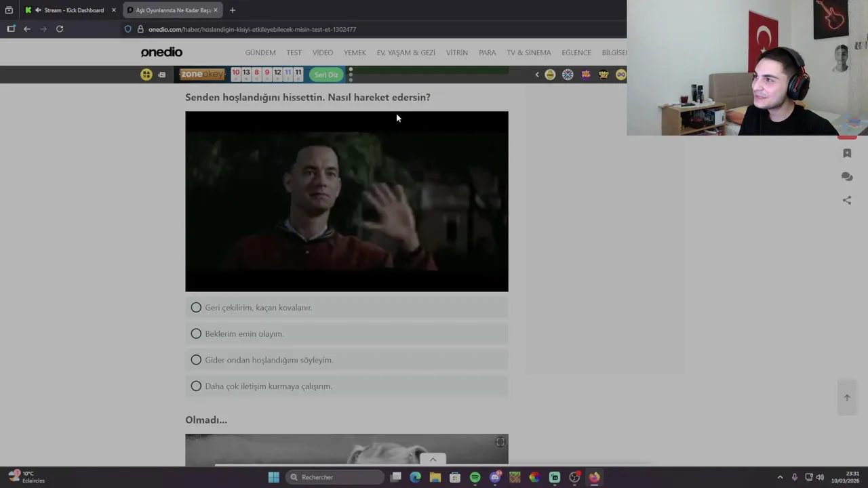Open the EĞLENCE section link
The image size is (868, 488).
tap(576, 52)
